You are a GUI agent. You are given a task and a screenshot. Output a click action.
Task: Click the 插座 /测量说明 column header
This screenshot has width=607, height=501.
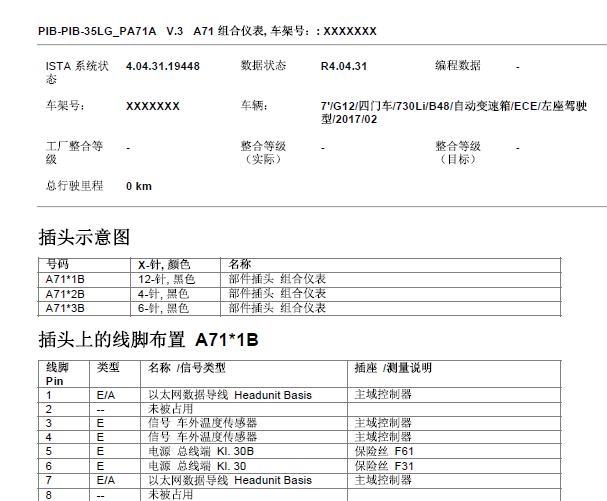coord(393,368)
